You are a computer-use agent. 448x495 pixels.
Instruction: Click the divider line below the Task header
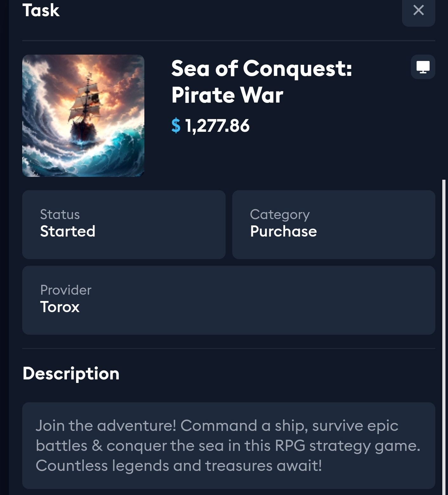coord(228,41)
